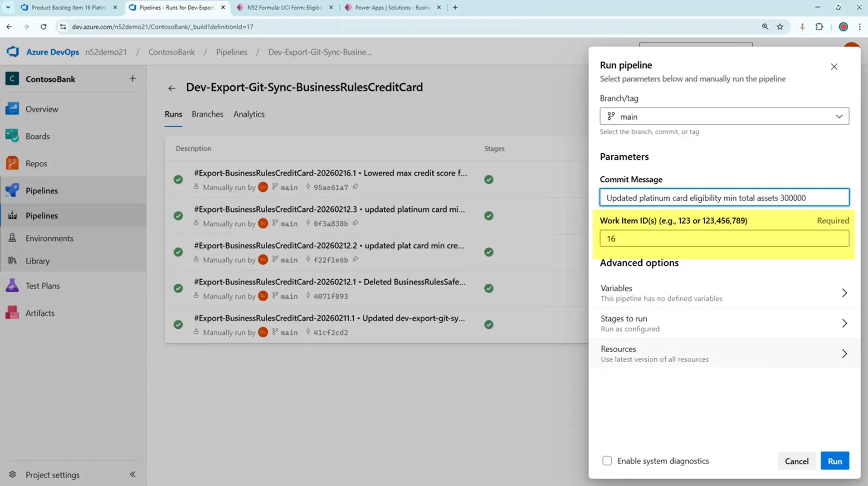868x486 pixels.
Task: Close the Run pipeline panel
Action: click(x=834, y=67)
